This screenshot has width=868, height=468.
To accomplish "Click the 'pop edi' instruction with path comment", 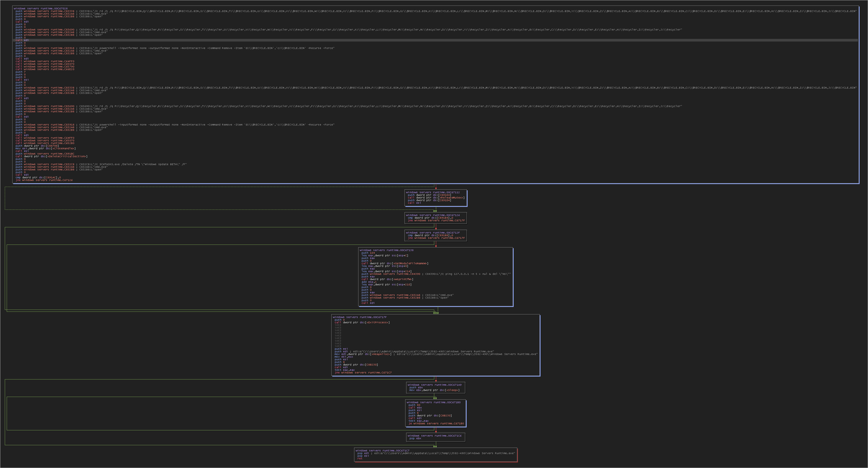I will coord(436,453).
